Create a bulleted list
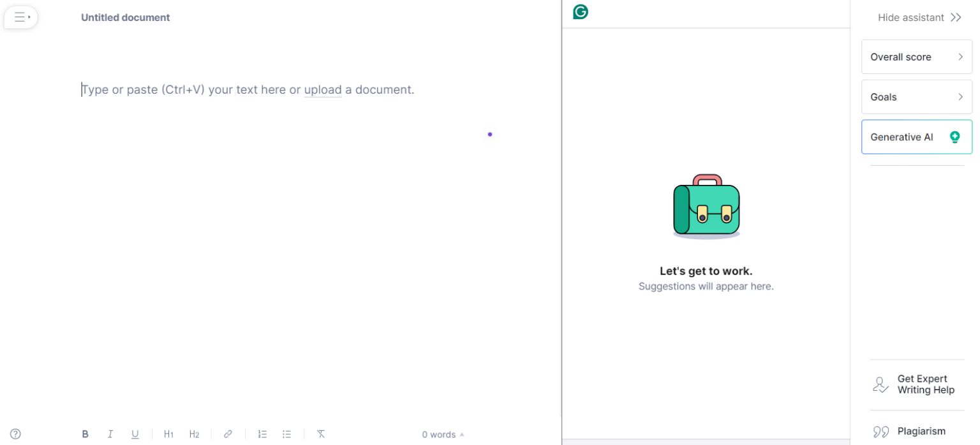Screen dimensions: 980x445 tap(286, 434)
